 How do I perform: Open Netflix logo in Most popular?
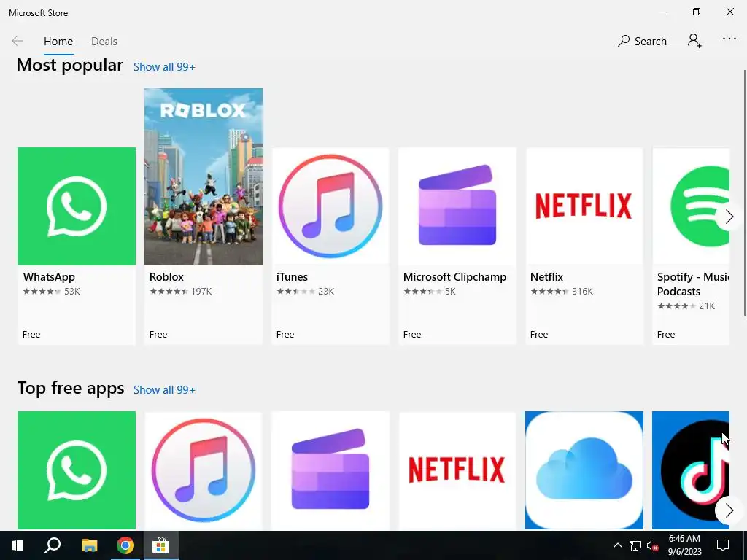pyautogui.click(x=584, y=206)
